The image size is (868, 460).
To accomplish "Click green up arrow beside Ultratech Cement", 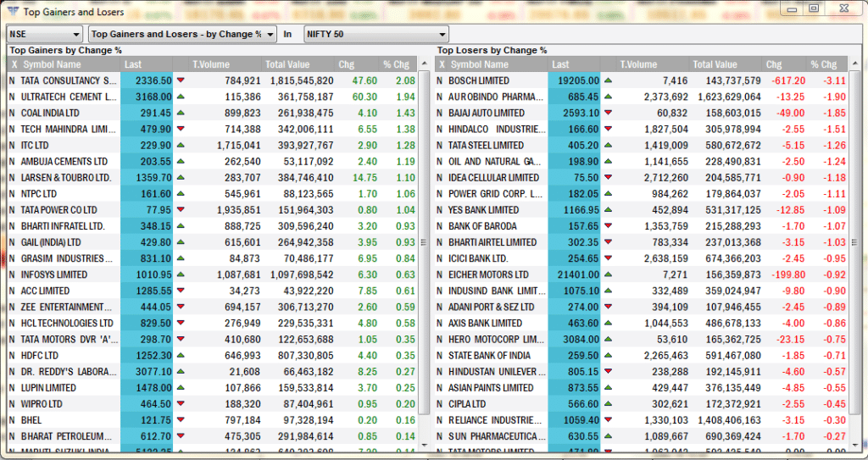I will click(x=180, y=97).
